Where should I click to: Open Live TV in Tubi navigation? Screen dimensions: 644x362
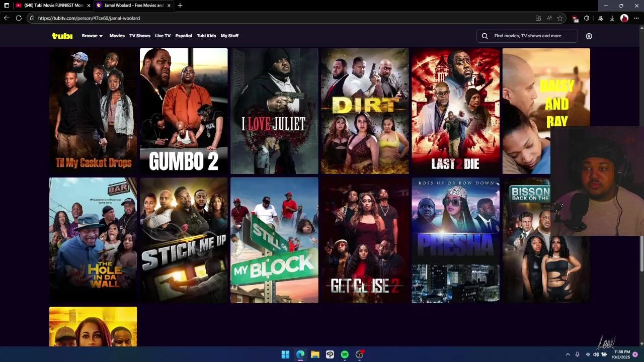tap(163, 36)
